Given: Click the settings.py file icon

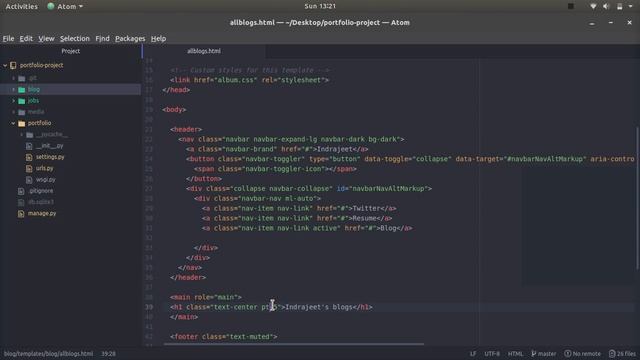Looking at the screenshot, I should coord(29,157).
